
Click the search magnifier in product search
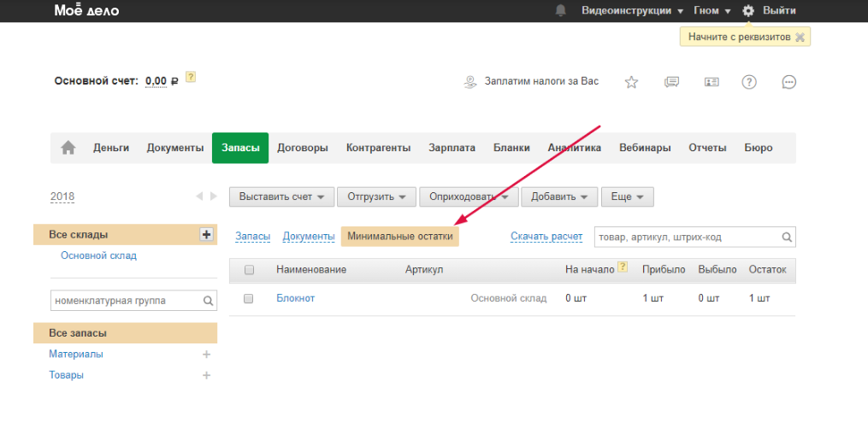787,238
